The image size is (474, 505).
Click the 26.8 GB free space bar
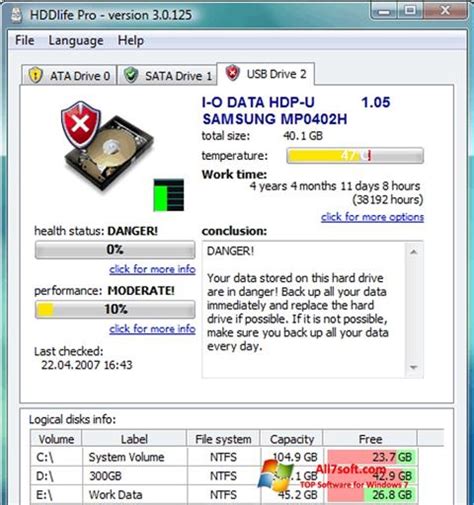tap(372, 495)
